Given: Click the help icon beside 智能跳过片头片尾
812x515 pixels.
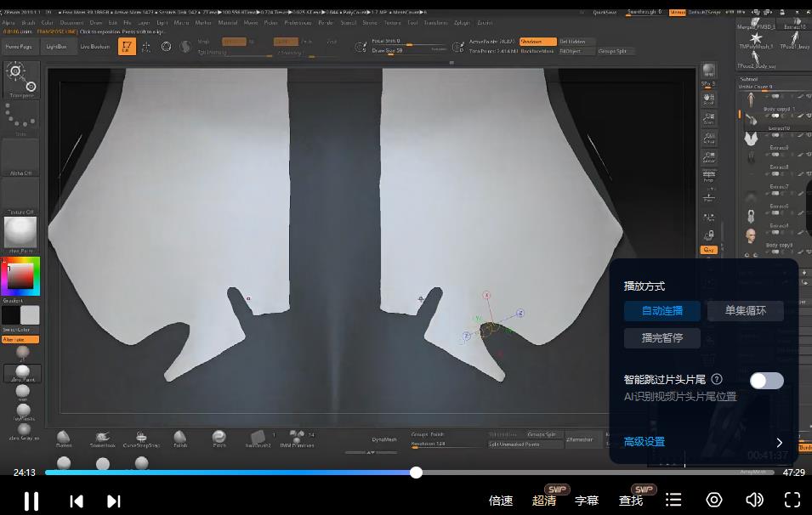Looking at the screenshot, I should click(x=717, y=379).
